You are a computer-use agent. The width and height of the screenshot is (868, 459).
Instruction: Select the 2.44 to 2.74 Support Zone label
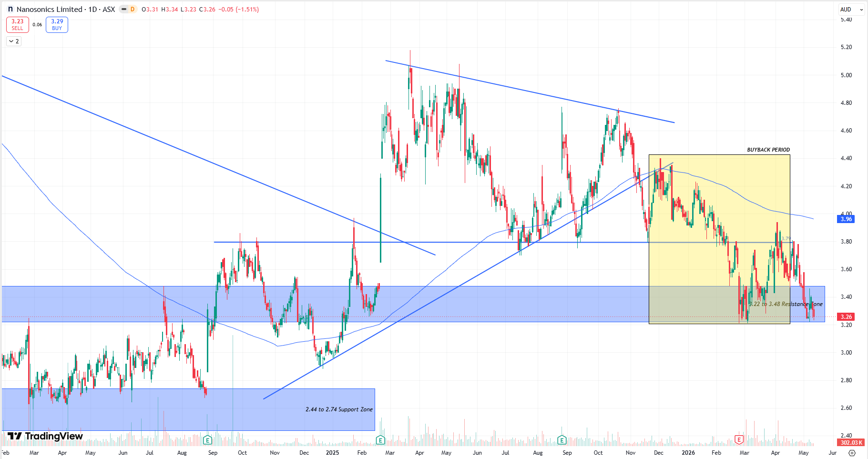pyautogui.click(x=339, y=409)
